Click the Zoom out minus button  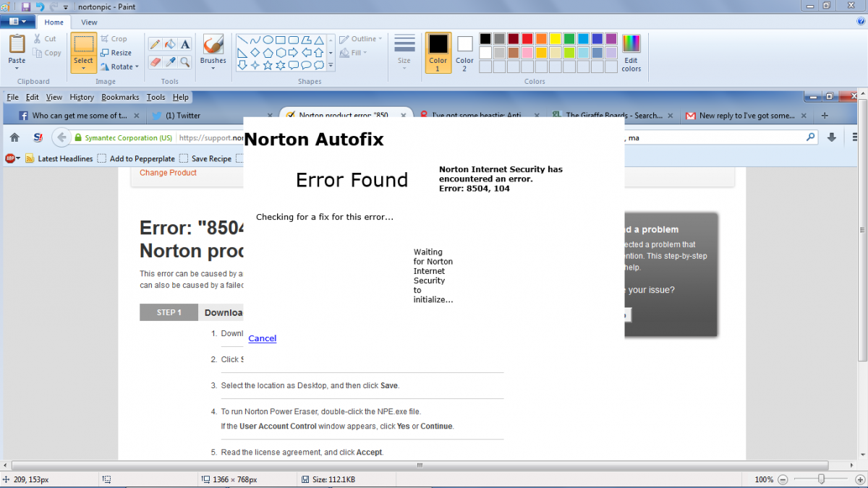[x=784, y=479]
